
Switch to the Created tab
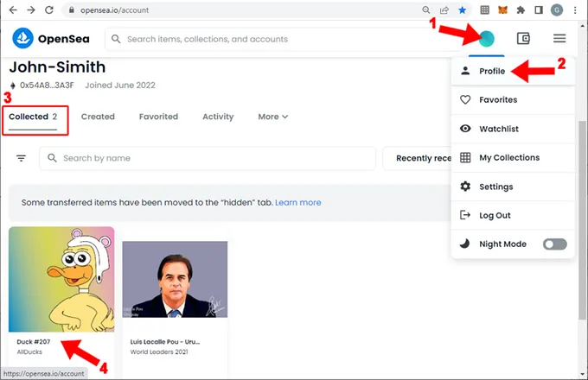coord(98,117)
